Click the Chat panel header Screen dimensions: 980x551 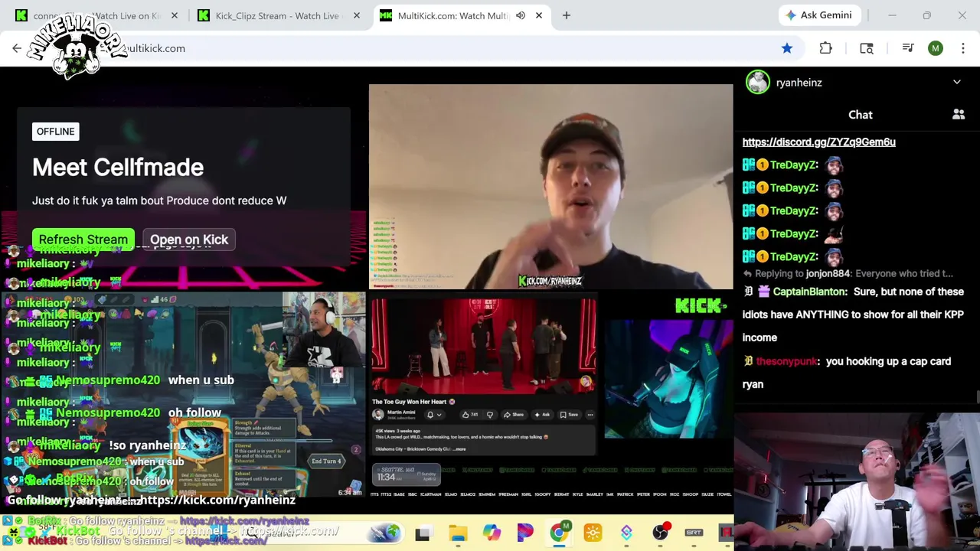click(x=861, y=115)
